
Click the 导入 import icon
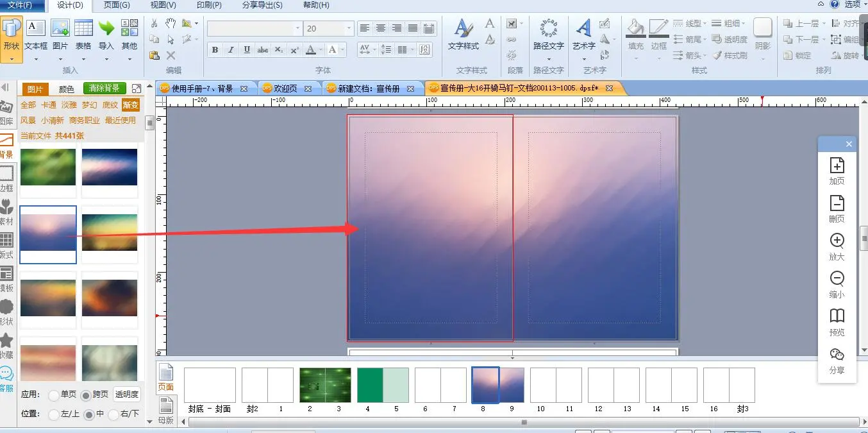[106, 35]
